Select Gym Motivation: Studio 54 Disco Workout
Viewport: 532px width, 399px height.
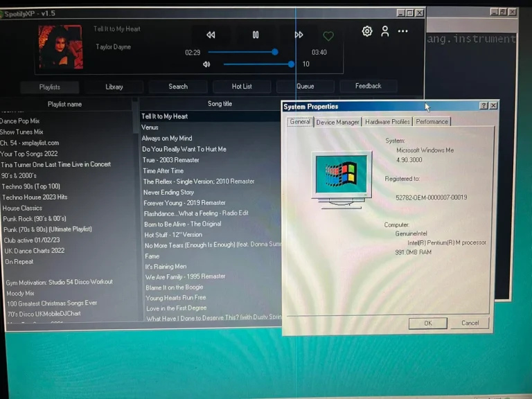60,283
